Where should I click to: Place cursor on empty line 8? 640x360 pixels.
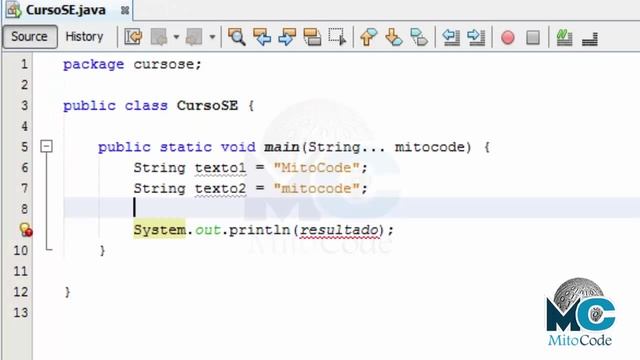pyautogui.click(x=351, y=208)
